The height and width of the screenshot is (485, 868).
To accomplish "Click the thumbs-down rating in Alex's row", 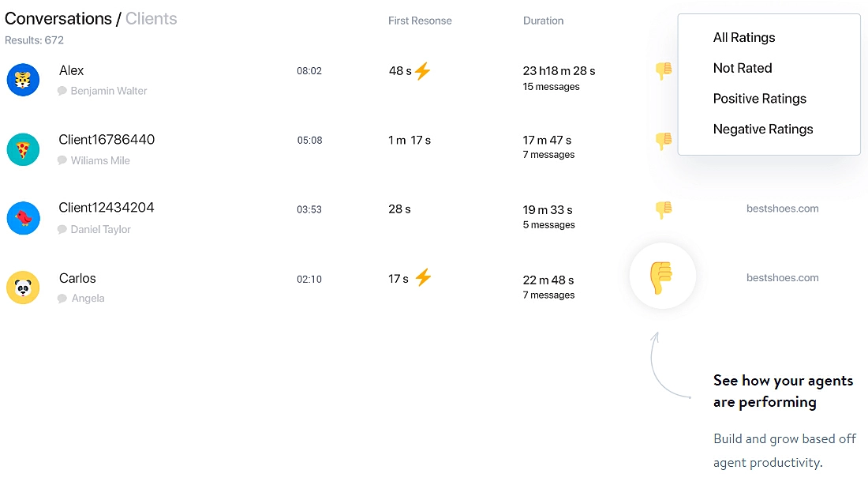I will coord(663,71).
